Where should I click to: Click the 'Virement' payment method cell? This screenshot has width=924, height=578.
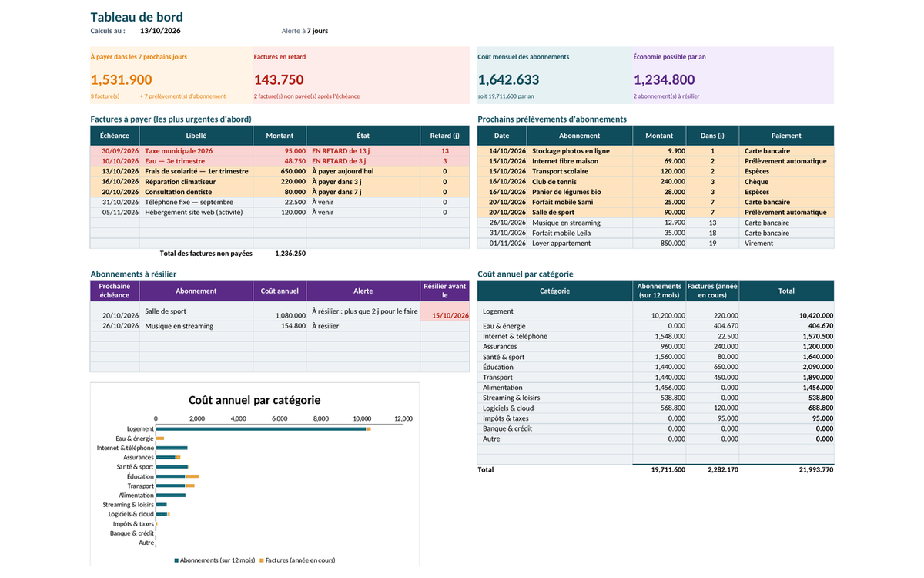pyautogui.click(x=786, y=243)
